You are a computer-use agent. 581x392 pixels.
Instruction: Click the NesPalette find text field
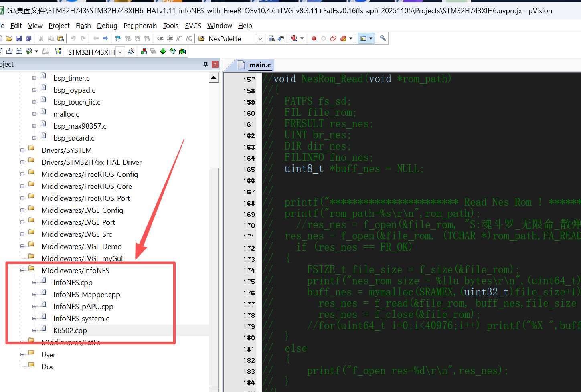click(231, 39)
